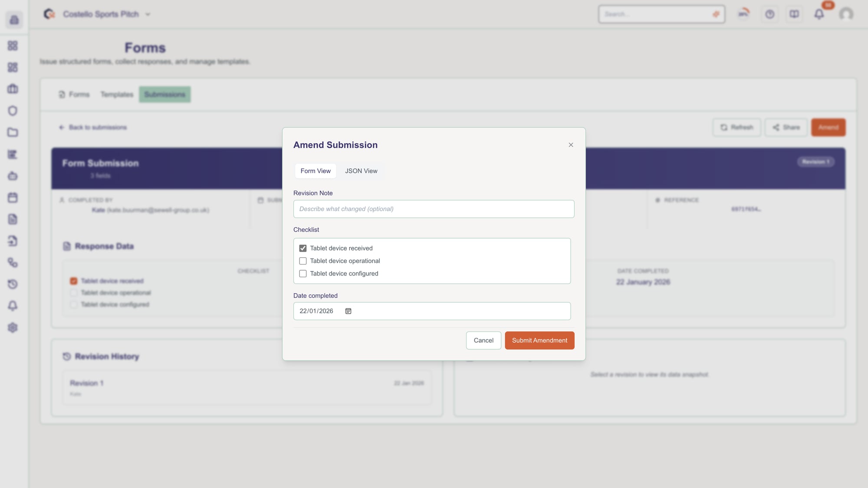Image resolution: width=868 pixels, height=488 pixels.
Task: Click the notifications bell in top bar
Action: pos(819,14)
